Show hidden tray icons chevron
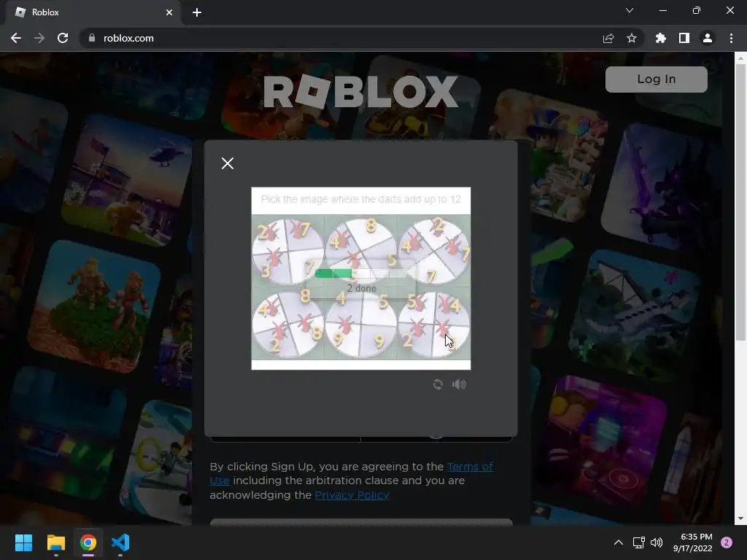 [619, 542]
